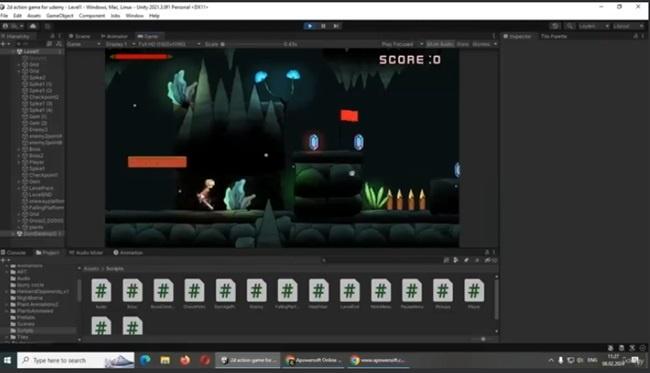Open the Edit menu
650x373 pixels.
click(x=17, y=16)
